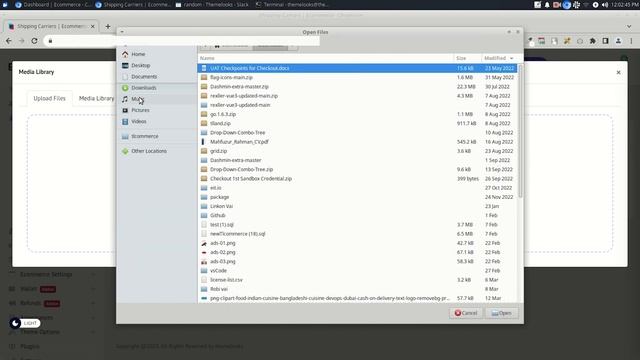Open the Home location in sidebar
The height and width of the screenshot is (360, 640).
tap(138, 54)
